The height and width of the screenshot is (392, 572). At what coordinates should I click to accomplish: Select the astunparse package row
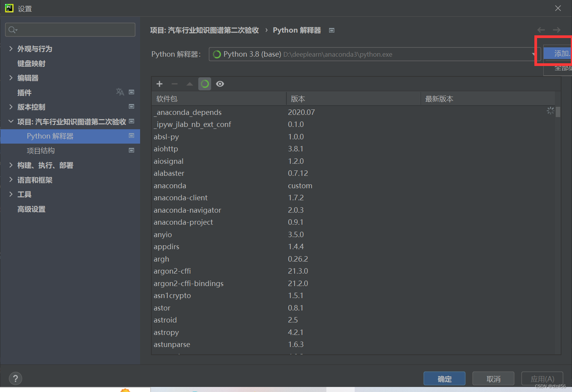[x=354, y=344]
